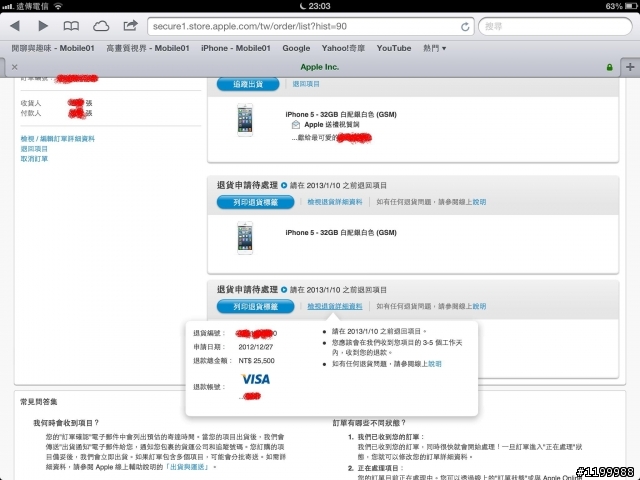Tap the iPhone 5 thumbnail with gift message
The image size is (640, 480).
[245, 120]
